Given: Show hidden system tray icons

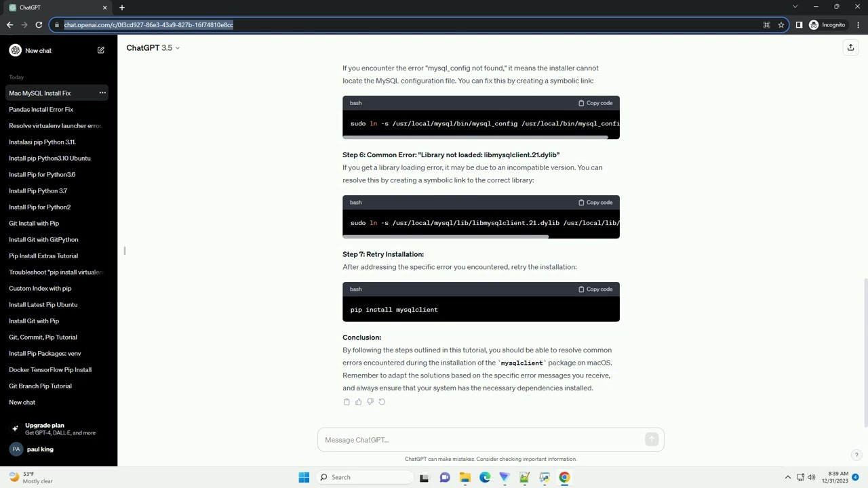Looking at the screenshot, I should pyautogui.click(x=788, y=477).
